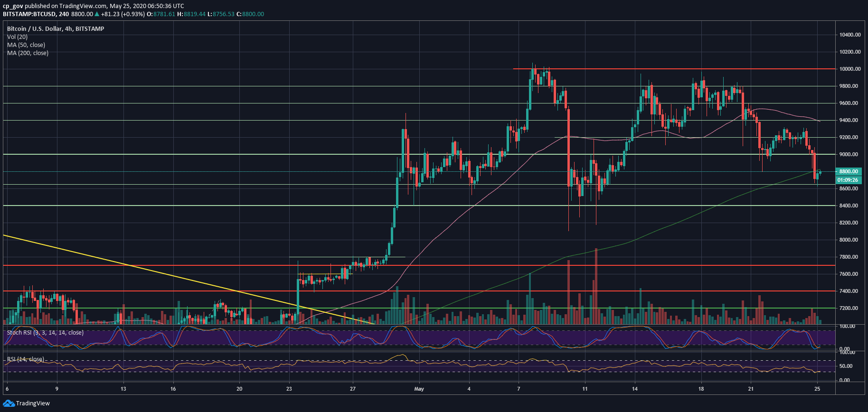Screen dimensions: 868x412
Task: Click the RSI (14, close) indicator label
Action: [26, 359]
